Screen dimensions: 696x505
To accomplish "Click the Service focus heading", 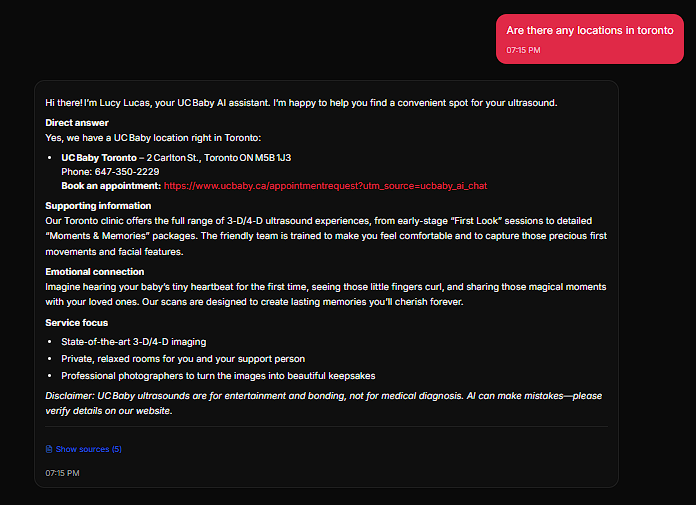I will tap(76, 323).
